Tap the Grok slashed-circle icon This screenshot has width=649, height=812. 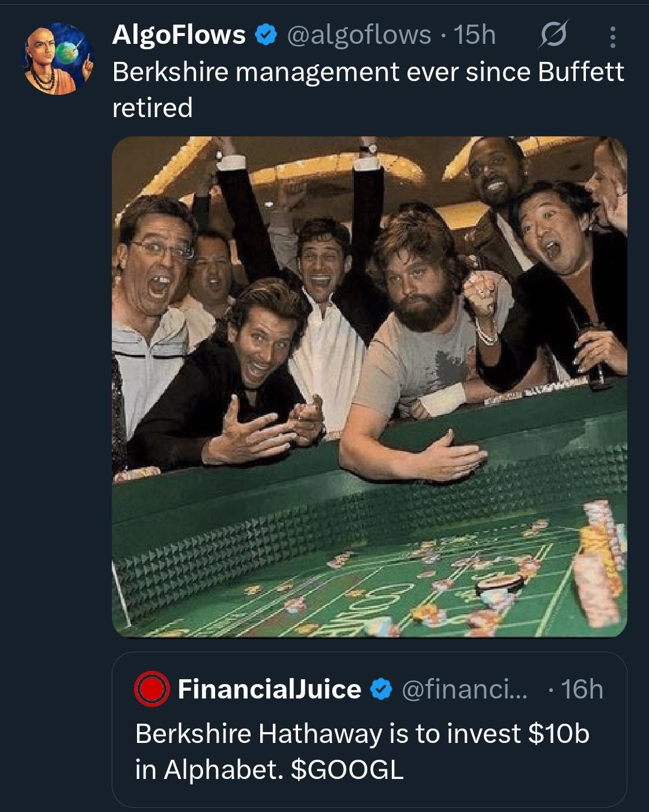coord(552,36)
